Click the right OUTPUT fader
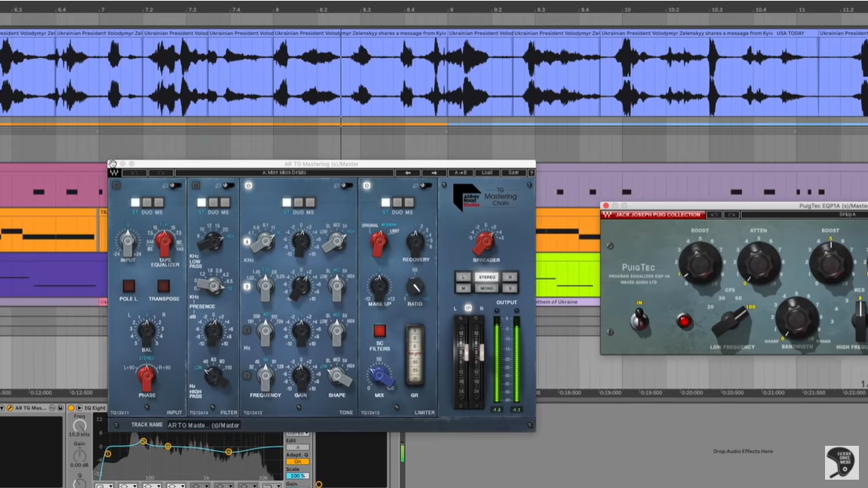Screen dimensions: 868x488 coord(481,352)
